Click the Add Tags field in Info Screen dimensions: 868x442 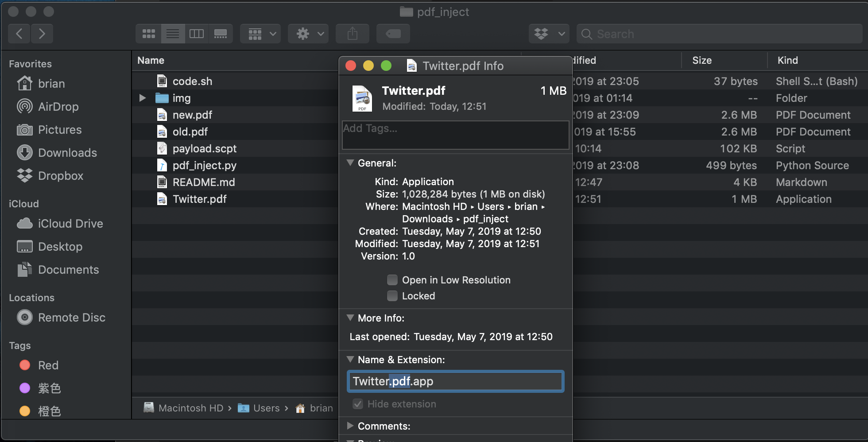pyautogui.click(x=455, y=135)
